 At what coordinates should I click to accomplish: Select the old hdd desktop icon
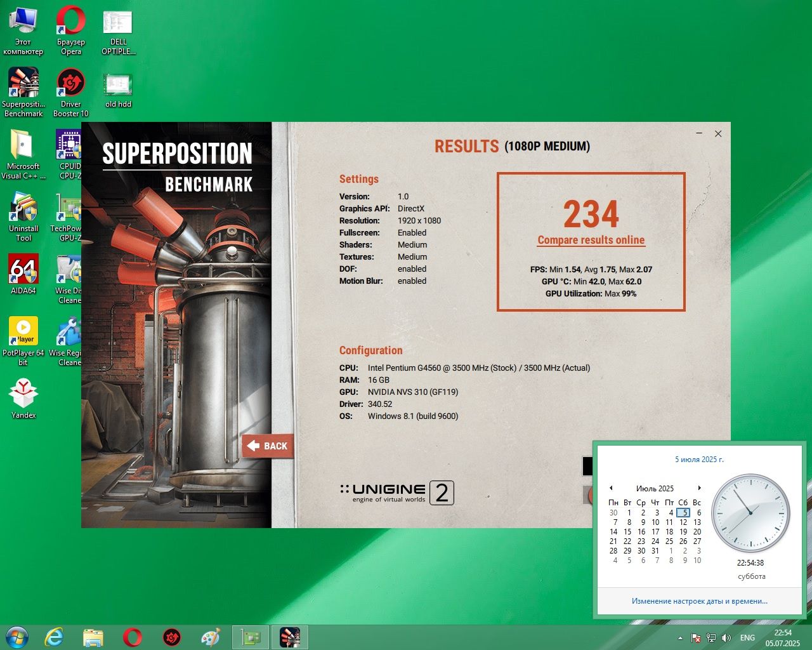tap(118, 89)
